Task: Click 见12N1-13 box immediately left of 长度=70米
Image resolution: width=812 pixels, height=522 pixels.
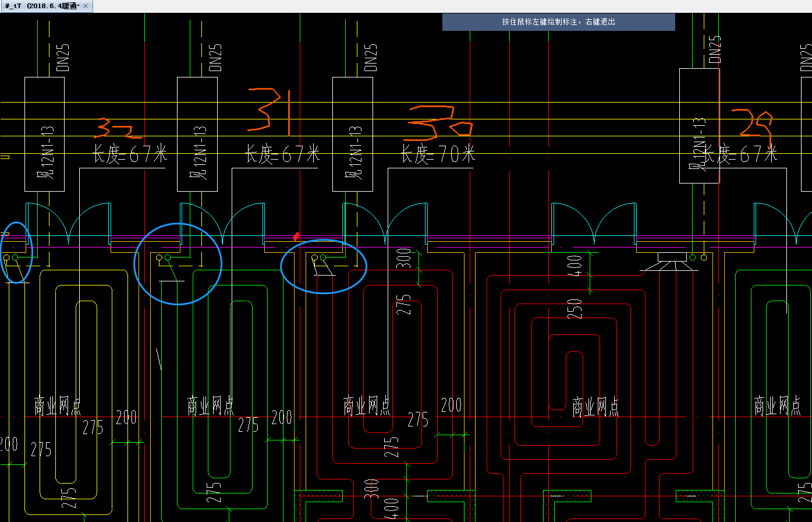Action: [353, 135]
